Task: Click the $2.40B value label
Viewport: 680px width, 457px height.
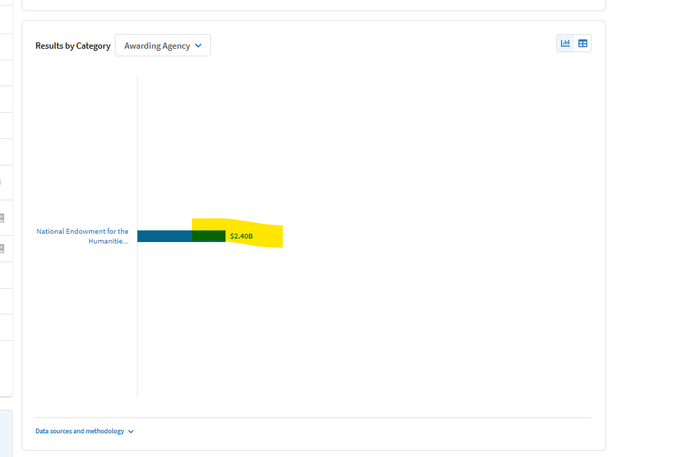Action: pos(241,236)
